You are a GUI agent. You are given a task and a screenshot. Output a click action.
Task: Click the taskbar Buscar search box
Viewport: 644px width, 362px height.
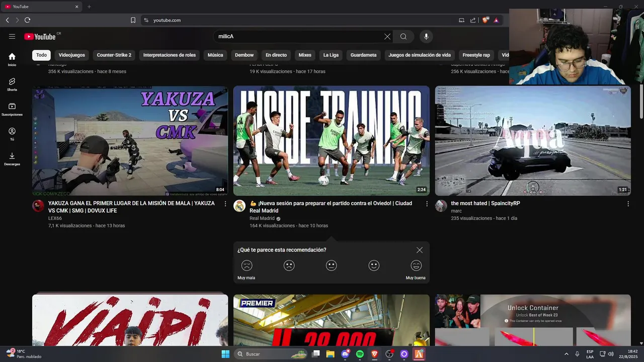point(271,354)
